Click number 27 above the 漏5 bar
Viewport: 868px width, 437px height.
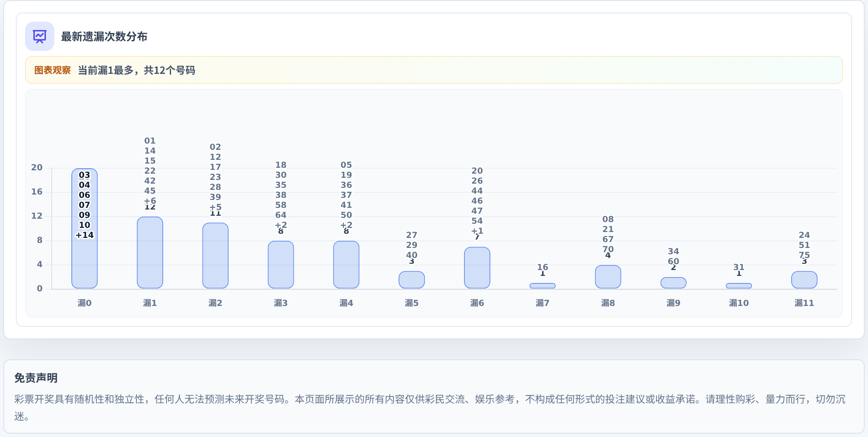411,235
